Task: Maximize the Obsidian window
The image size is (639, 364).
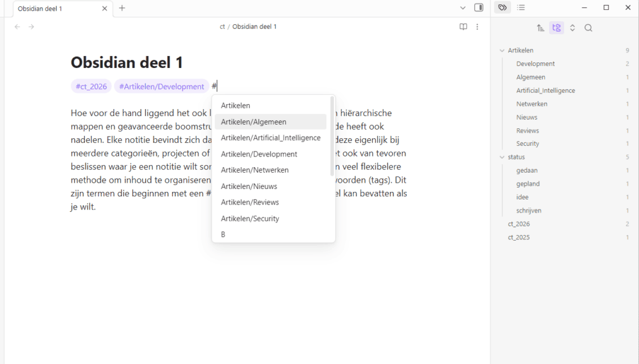Action: (606, 7)
